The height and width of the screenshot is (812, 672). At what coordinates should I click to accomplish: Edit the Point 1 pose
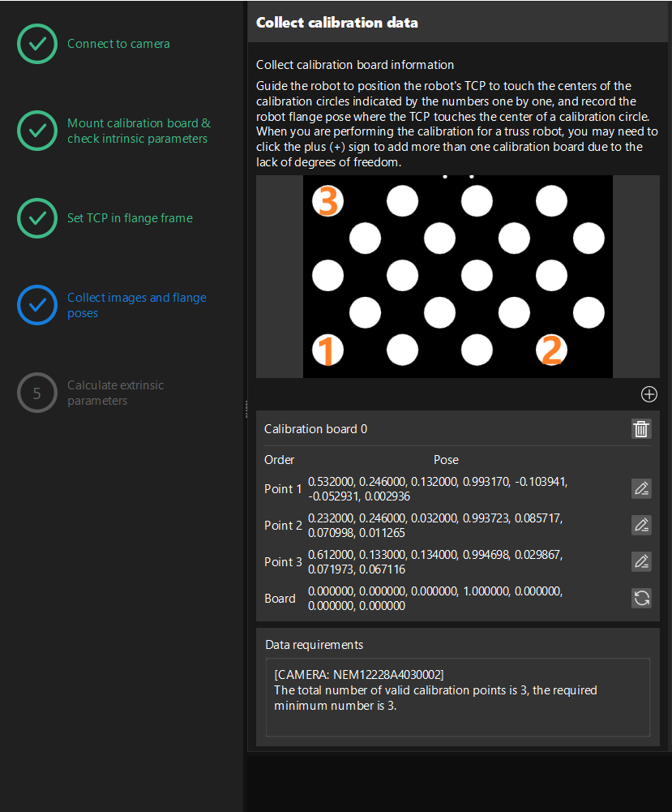point(641,488)
